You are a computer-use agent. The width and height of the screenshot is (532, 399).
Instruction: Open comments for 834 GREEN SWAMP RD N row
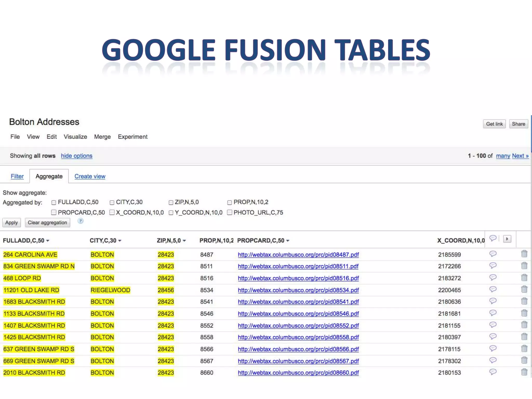click(x=493, y=265)
